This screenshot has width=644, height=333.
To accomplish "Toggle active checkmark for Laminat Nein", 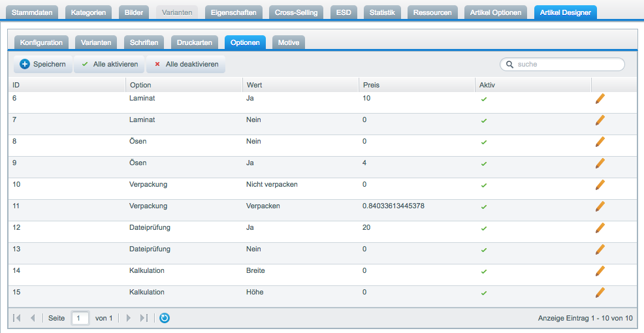I will tap(484, 121).
